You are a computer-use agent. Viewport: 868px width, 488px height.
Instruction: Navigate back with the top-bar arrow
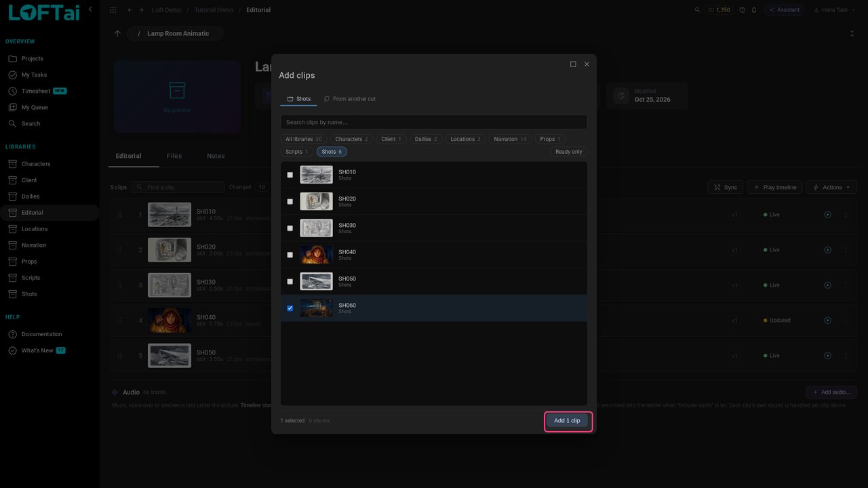tap(130, 10)
